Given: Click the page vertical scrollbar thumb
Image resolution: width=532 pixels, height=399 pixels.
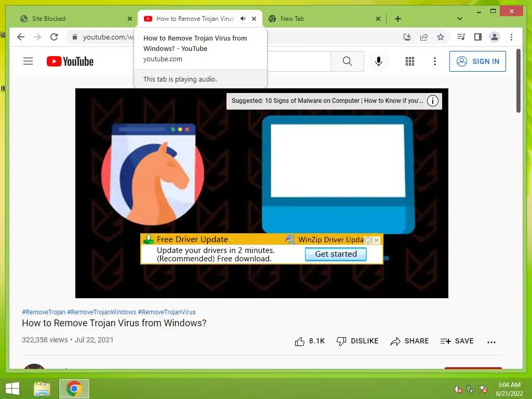Looking at the screenshot, I should click(x=518, y=81).
